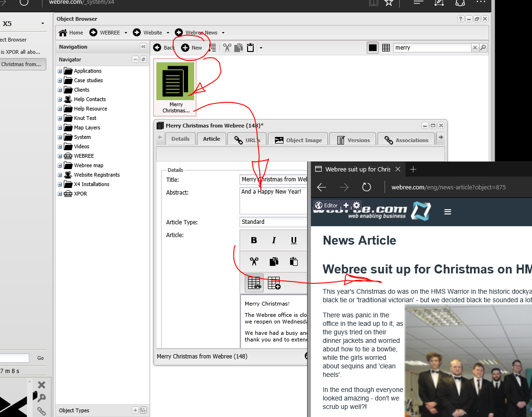Viewport: 532px width, 417px height.
Task: Click the list lines icon beside New
Action: 213,48
